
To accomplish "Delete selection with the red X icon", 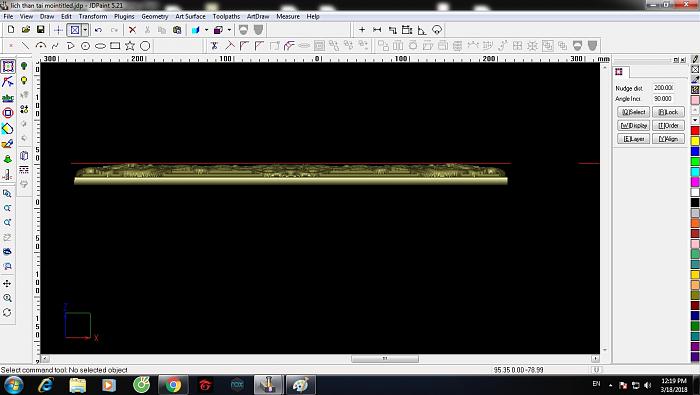I will [x=132, y=30].
